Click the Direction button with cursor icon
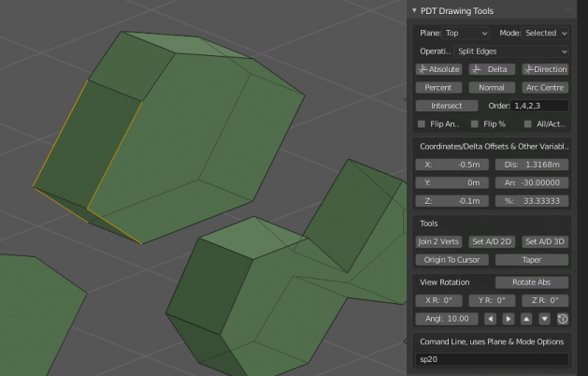The image size is (588, 376). tap(545, 69)
